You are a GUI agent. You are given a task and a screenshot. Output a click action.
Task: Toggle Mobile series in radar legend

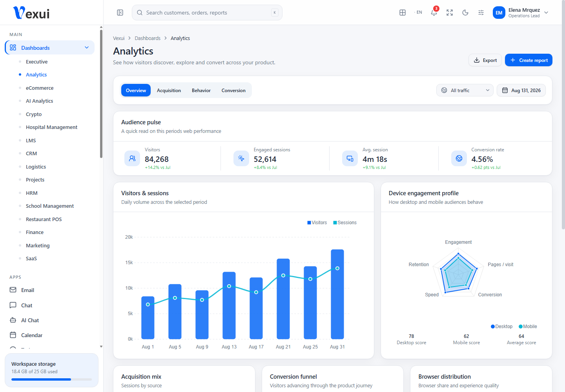[x=528, y=327]
